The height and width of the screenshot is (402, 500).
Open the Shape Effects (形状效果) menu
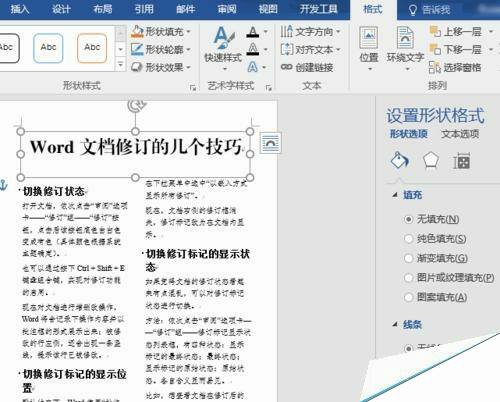click(x=161, y=67)
